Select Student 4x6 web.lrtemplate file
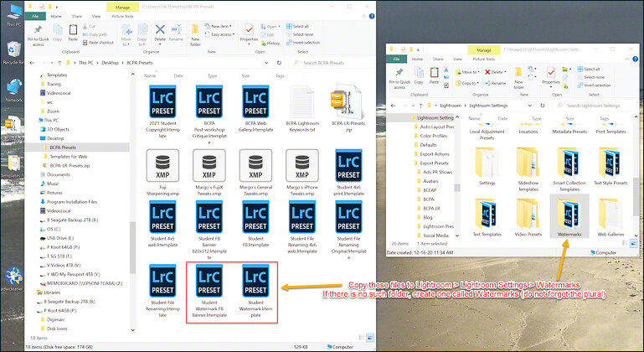The height and width of the screenshot is (352, 644). tap(162, 224)
